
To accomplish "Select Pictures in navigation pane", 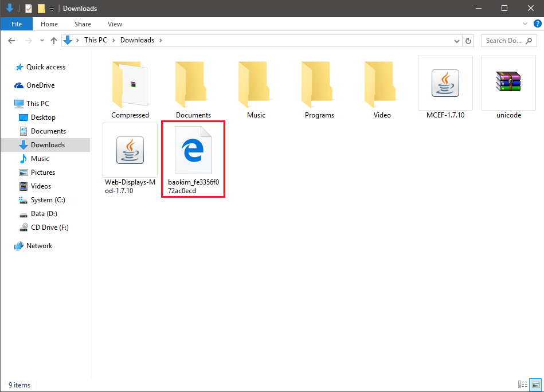I will (43, 173).
